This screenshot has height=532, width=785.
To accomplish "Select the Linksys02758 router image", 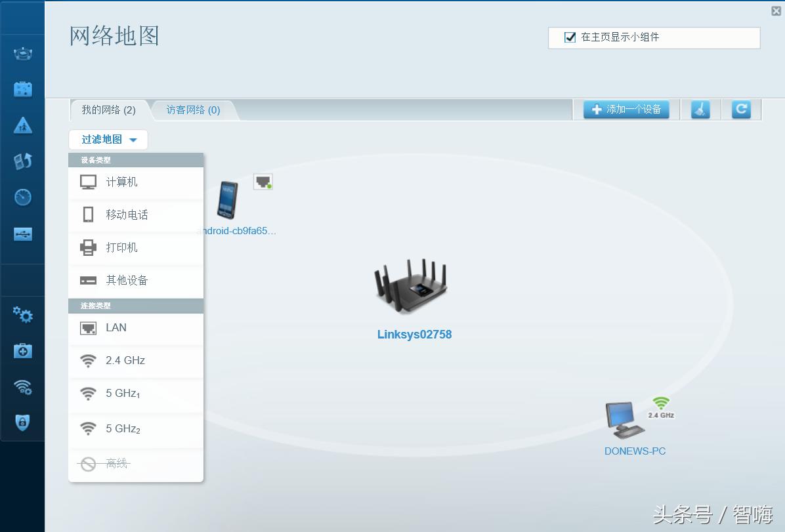I will click(x=410, y=286).
